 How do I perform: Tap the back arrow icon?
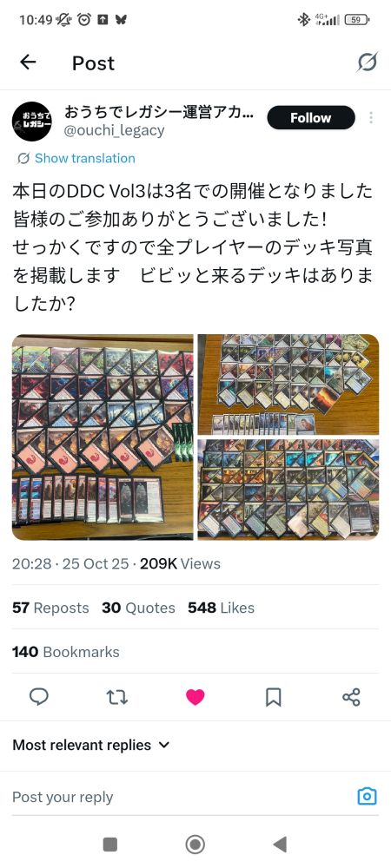pyautogui.click(x=28, y=62)
